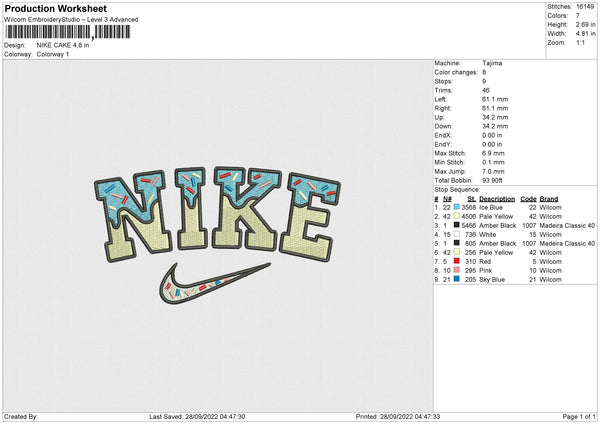Click the Colors value '7'
Image resolution: width=600 pixels, height=424 pixels.
click(x=578, y=16)
